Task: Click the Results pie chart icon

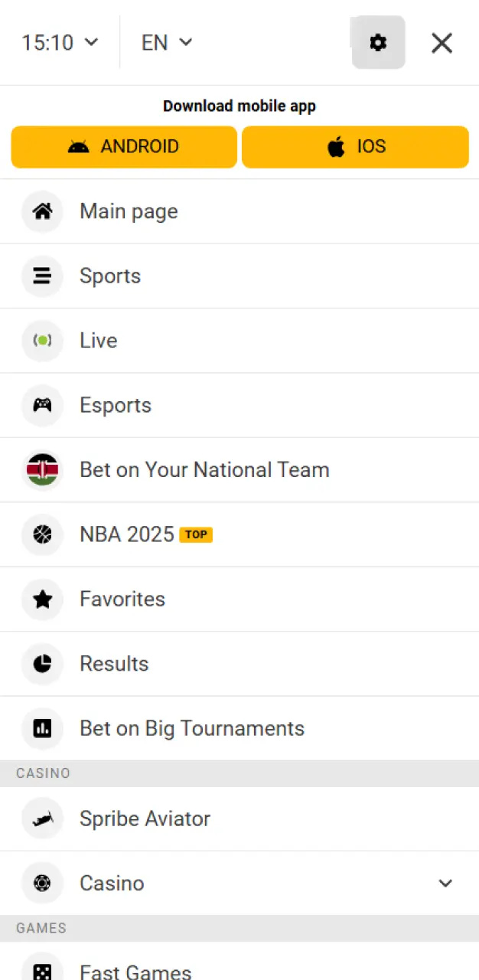Action: point(42,664)
